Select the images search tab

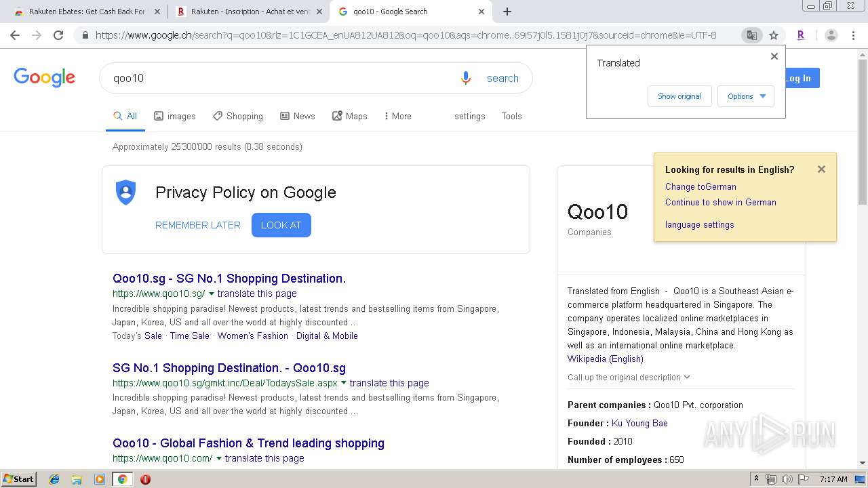click(x=175, y=116)
